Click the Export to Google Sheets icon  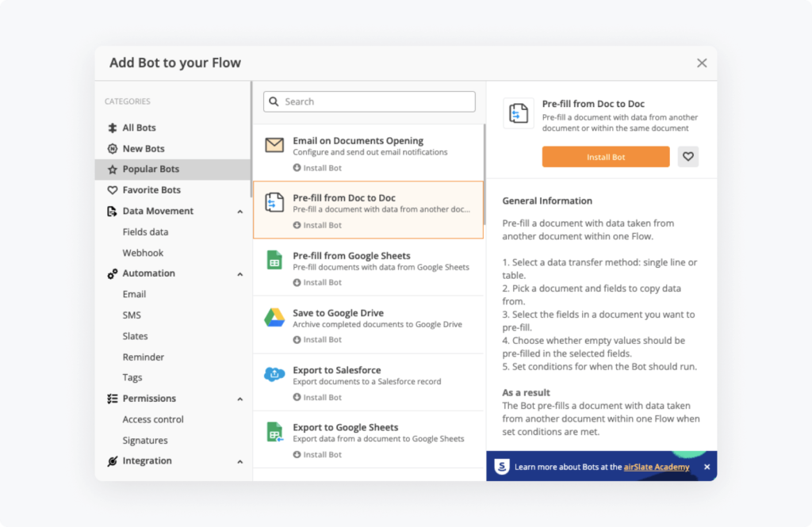pos(274,432)
